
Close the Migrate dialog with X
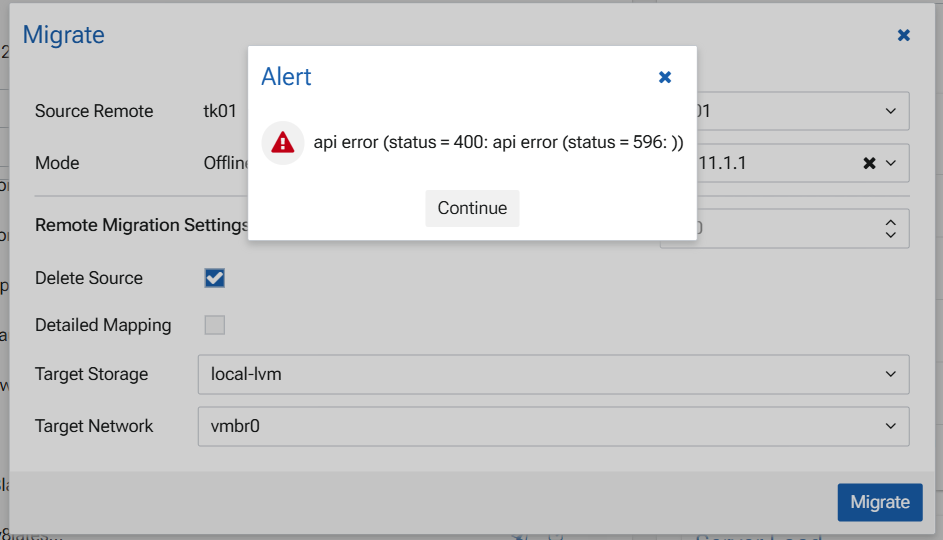pyautogui.click(x=903, y=35)
